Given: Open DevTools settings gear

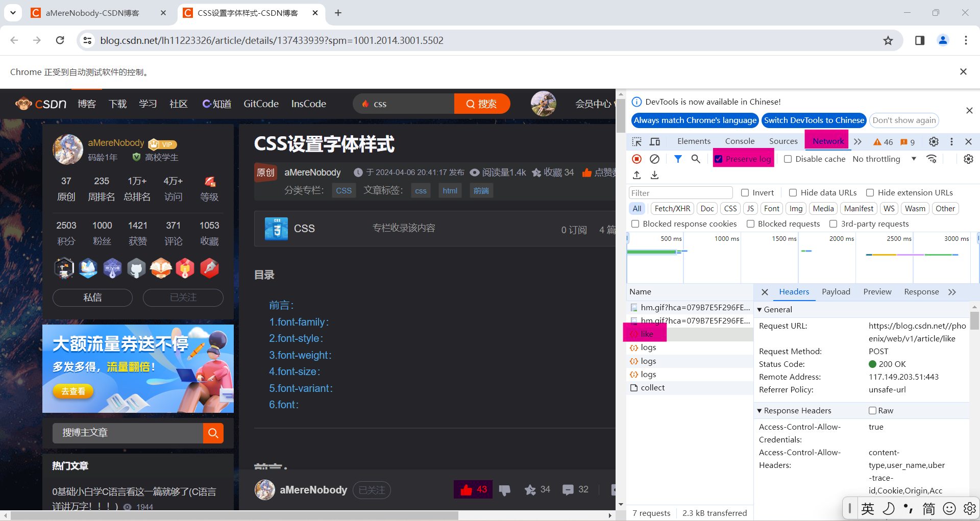Looking at the screenshot, I should point(934,141).
